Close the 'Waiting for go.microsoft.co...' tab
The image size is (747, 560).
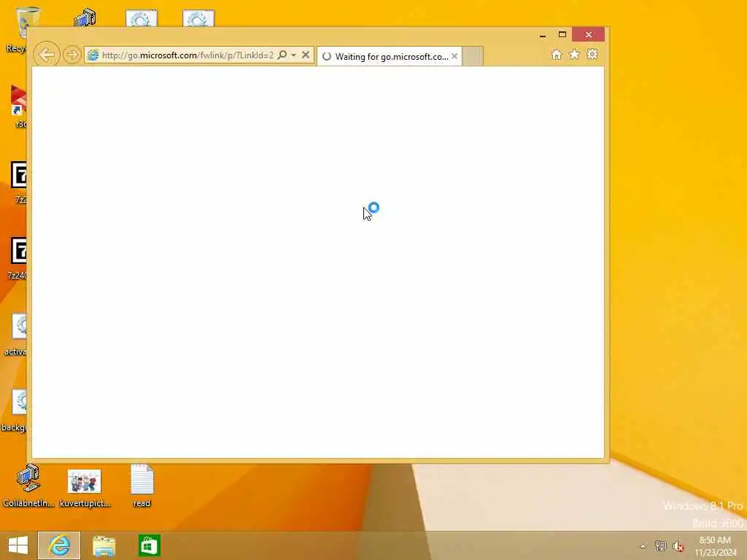tap(454, 56)
